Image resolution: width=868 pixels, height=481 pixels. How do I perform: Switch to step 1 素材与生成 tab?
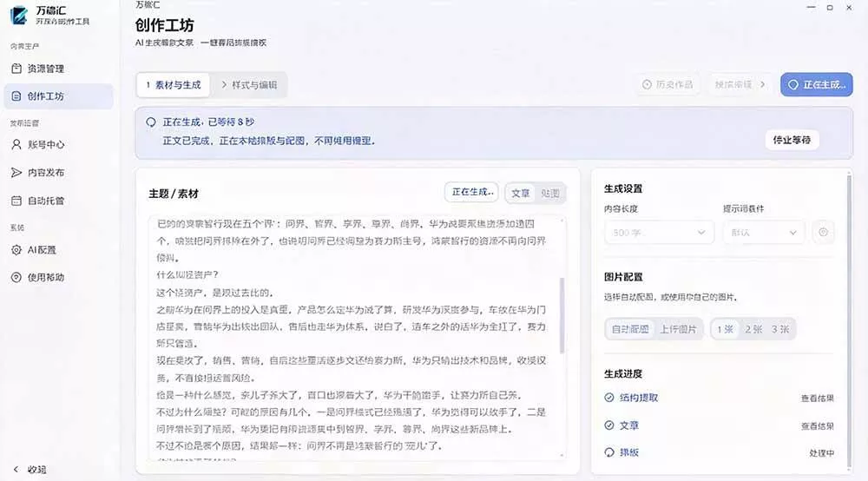coord(174,85)
